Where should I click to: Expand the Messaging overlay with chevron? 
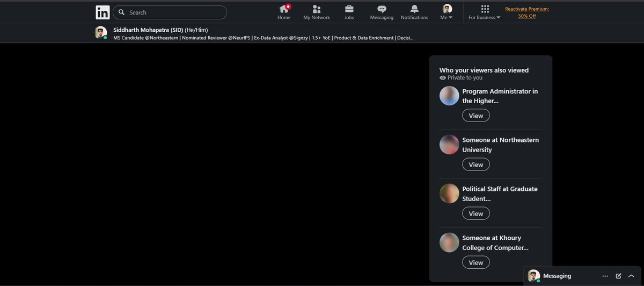[631, 276]
